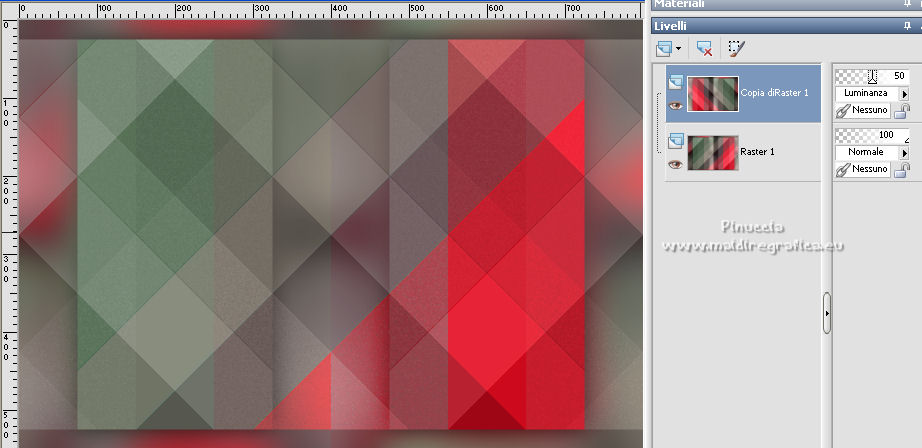Hide the Copia diRaster 1 layer
Screen dimensions: 922x448
[x=676, y=106]
